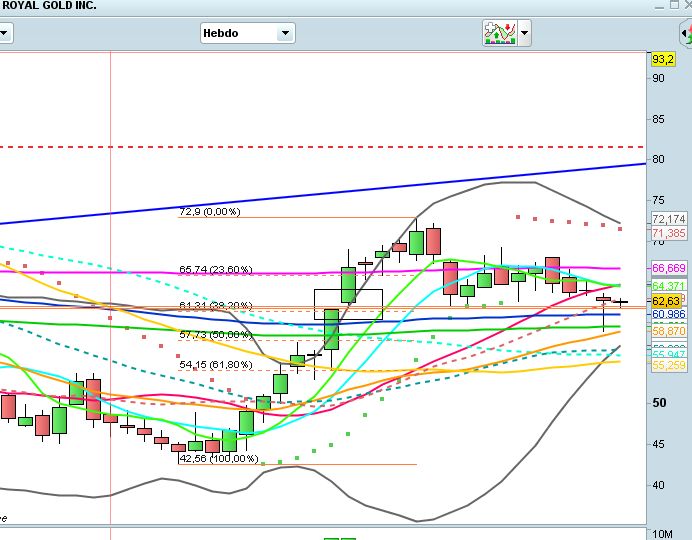The width and height of the screenshot is (692, 540).
Task: Click the 71,385 price label
Action: tap(669, 233)
